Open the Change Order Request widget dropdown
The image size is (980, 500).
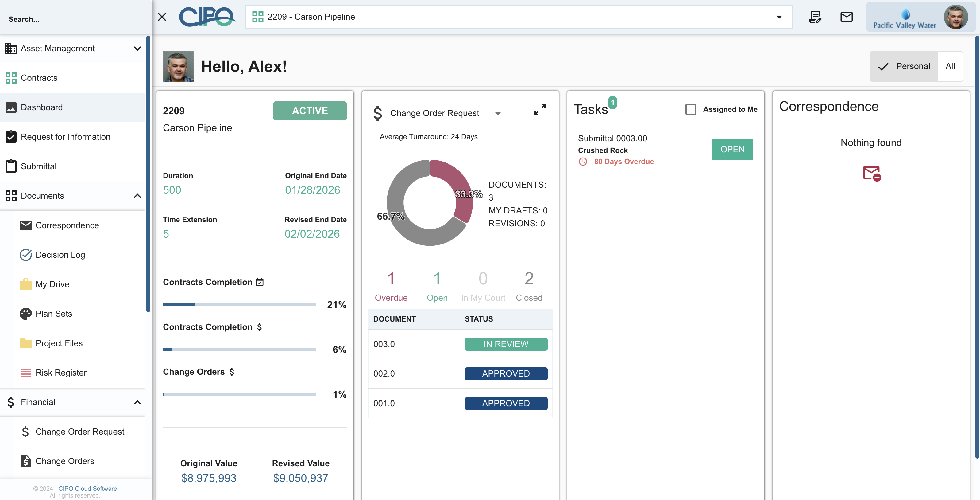(498, 113)
